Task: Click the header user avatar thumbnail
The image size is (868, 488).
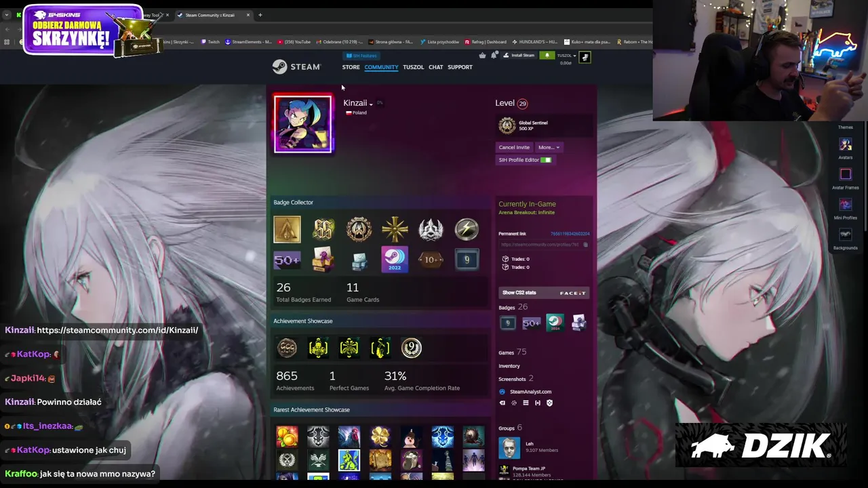Action: click(x=585, y=58)
